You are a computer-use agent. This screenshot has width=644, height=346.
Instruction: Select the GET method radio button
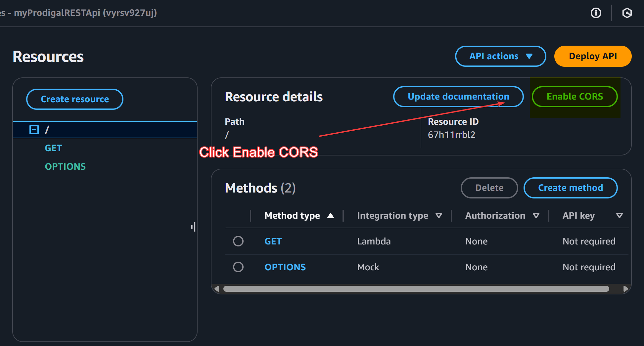(x=238, y=241)
